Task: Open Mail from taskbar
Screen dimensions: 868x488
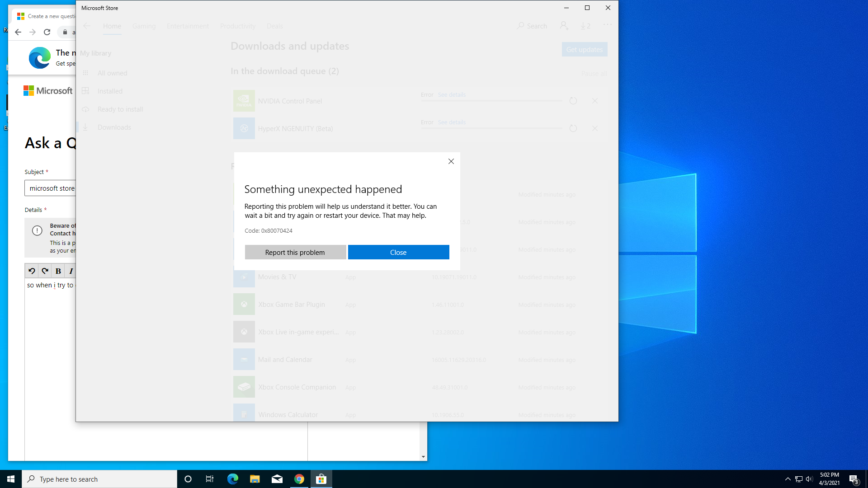Action: point(277,479)
